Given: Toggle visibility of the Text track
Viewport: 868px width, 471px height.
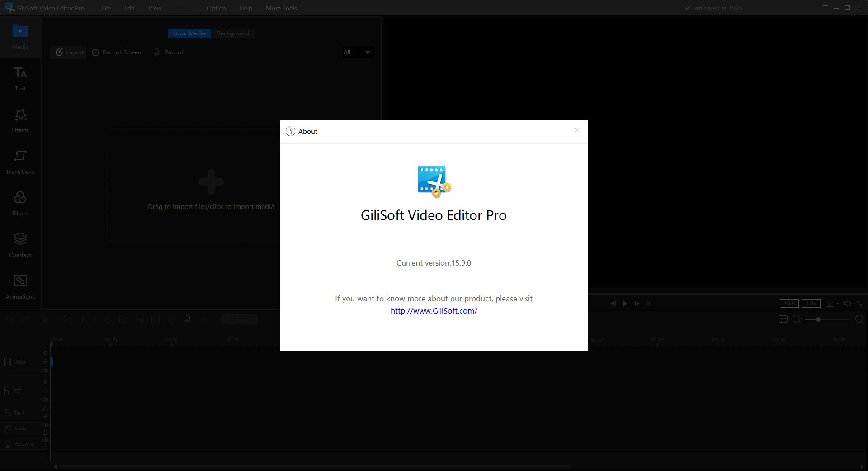Looking at the screenshot, I should [x=45, y=409].
